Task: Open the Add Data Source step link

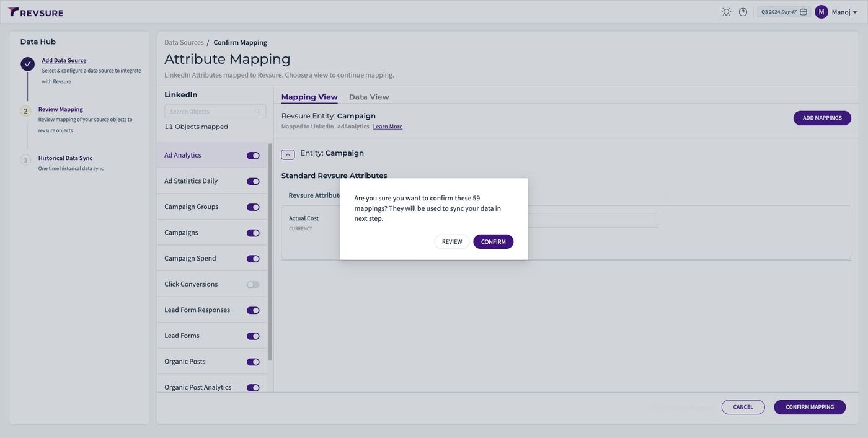Action: coord(64,60)
